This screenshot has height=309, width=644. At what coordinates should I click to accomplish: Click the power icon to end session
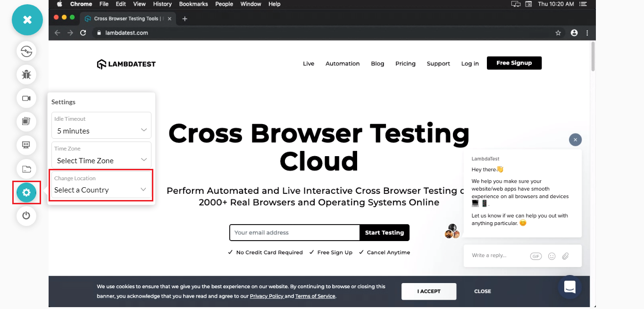click(26, 216)
